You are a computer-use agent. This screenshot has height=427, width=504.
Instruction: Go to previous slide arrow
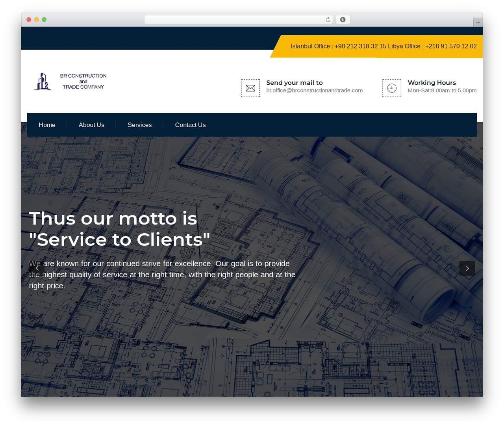(x=37, y=268)
